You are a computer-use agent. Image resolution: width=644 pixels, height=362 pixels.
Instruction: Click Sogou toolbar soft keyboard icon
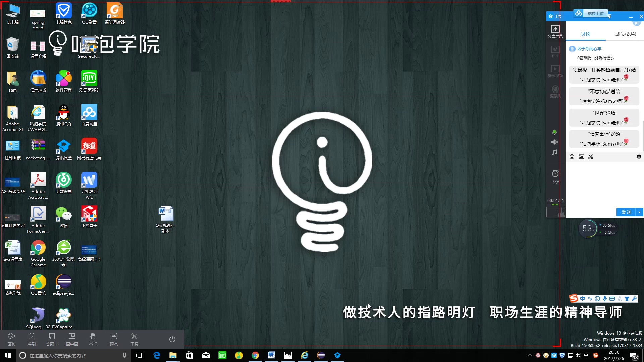612,299
